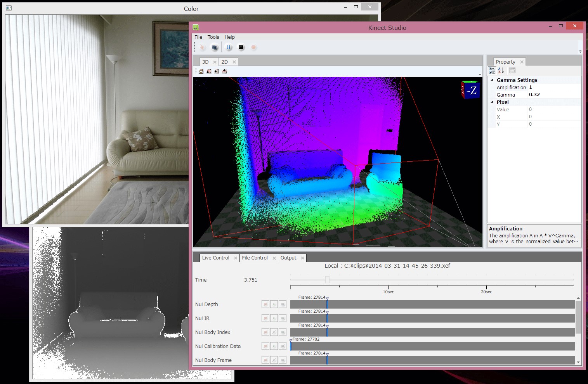Open 3D view toolbar overflow dropdown
This screenshot has width=588, height=384.
coord(480,74)
